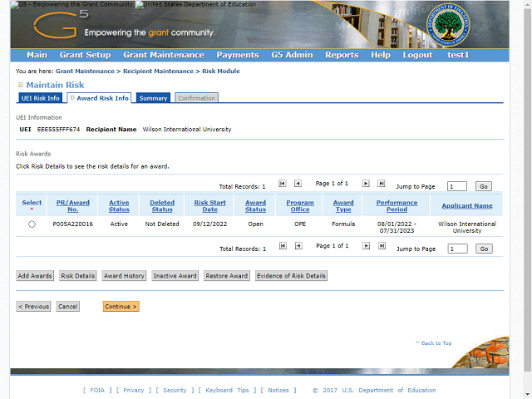532x399 pixels.
Task: Click the Department of Education seal
Action: click(x=448, y=25)
